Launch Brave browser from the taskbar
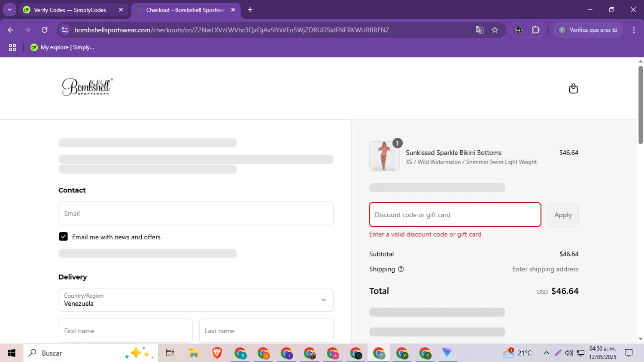The width and height of the screenshot is (644, 362). pos(217,353)
